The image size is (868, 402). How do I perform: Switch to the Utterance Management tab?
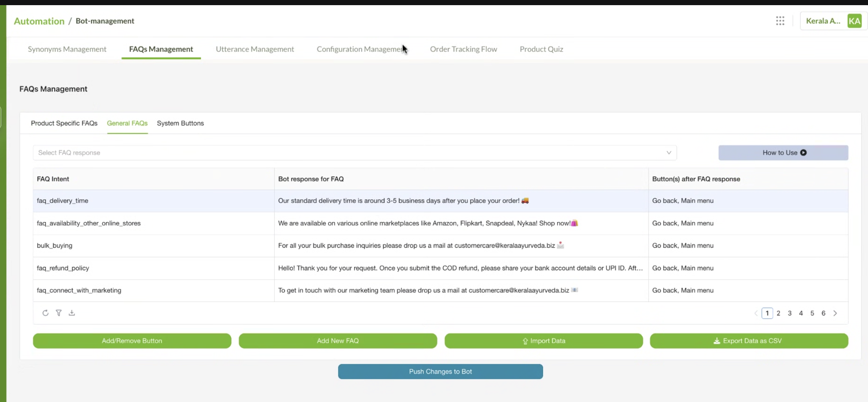255,49
